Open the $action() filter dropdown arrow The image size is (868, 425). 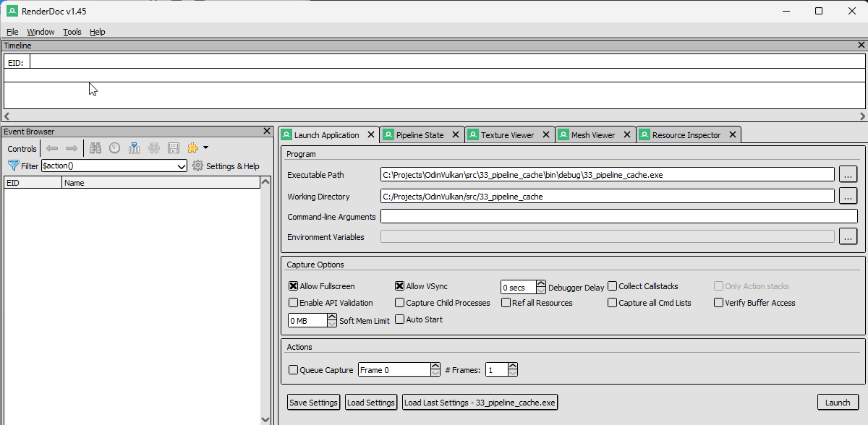point(182,166)
